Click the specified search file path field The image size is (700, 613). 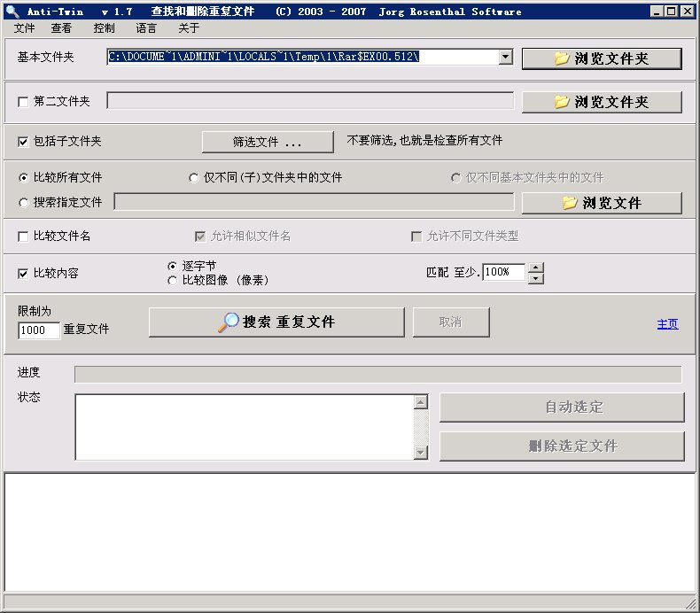(x=315, y=202)
